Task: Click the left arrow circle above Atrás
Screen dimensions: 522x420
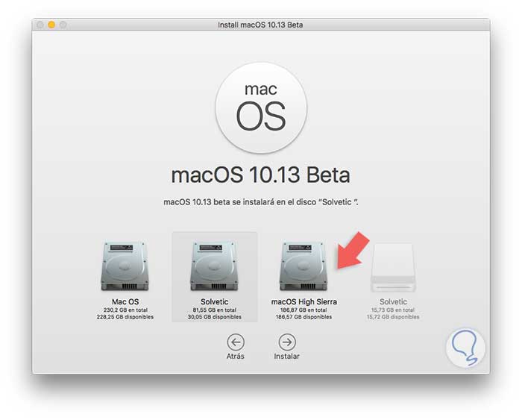Action: click(236, 342)
